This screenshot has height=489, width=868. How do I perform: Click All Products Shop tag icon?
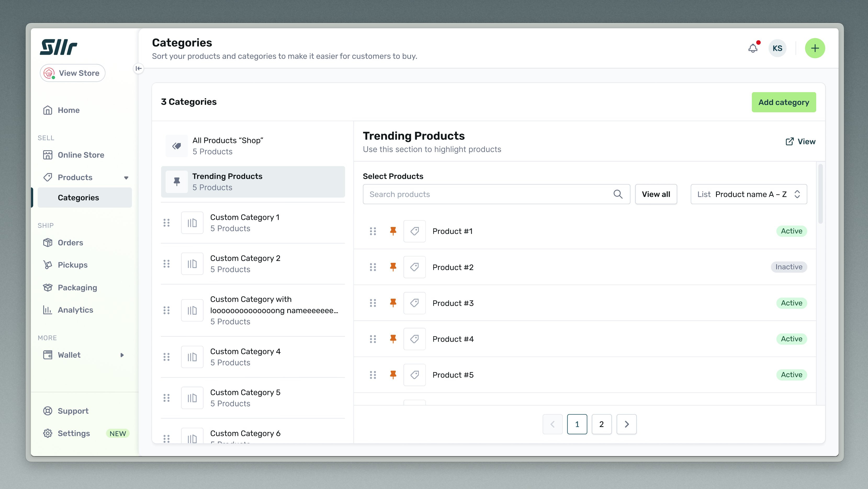pyautogui.click(x=177, y=146)
